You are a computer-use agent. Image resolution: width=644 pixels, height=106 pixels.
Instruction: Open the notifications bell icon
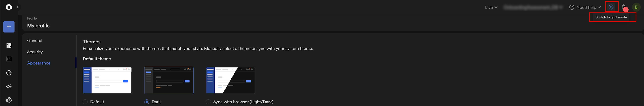coord(624,7)
